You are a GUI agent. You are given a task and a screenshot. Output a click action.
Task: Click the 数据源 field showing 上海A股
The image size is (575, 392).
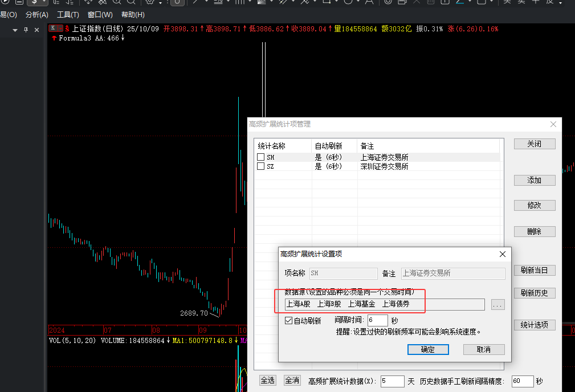(x=385, y=304)
